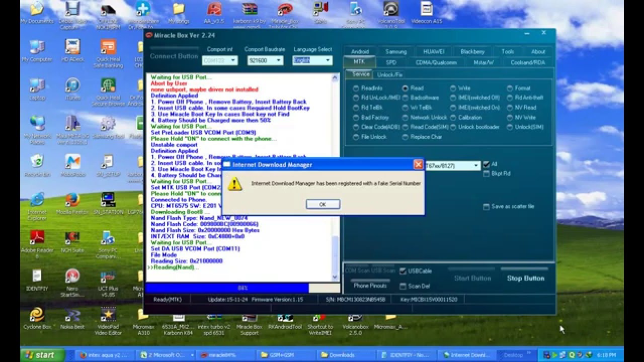Image resolution: width=644 pixels, height=362 pixels.
Task: Select the Quick Heal Safe Banking icon
Action: click(108, 53)
